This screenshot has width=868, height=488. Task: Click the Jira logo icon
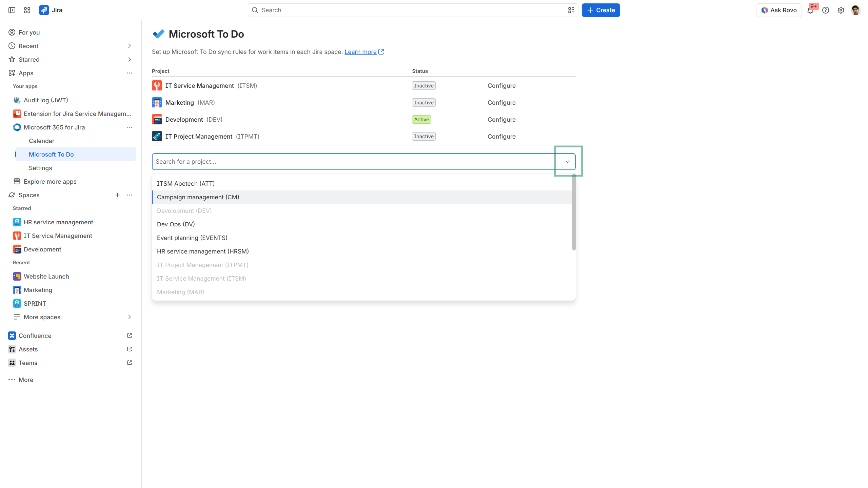click(44, 10)
